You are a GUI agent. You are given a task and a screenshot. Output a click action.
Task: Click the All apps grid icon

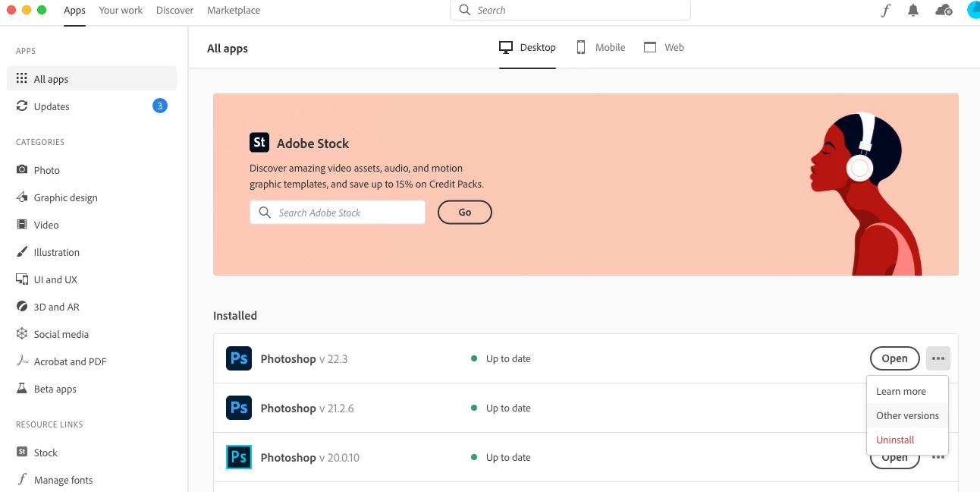click(x=22, y=79)
